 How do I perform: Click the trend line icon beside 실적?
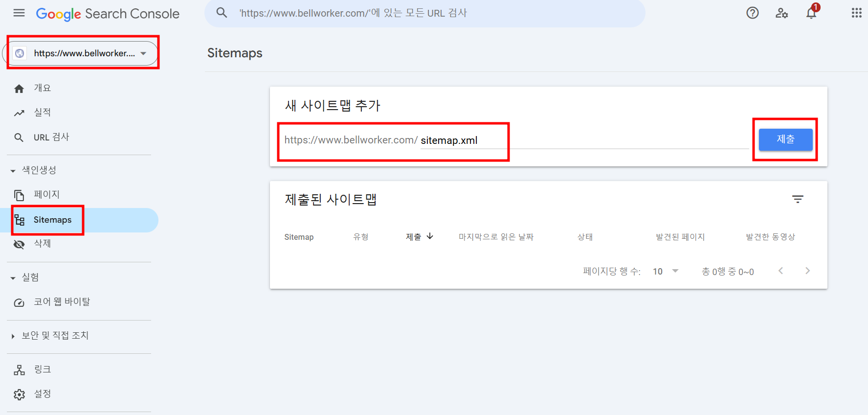pyautogui.click(x=19, y=113)
